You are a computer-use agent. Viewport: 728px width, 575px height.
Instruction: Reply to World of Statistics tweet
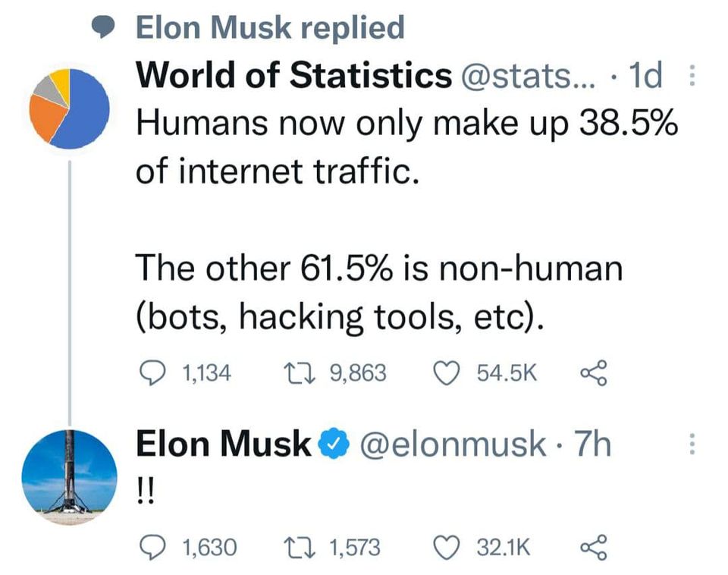155,372
